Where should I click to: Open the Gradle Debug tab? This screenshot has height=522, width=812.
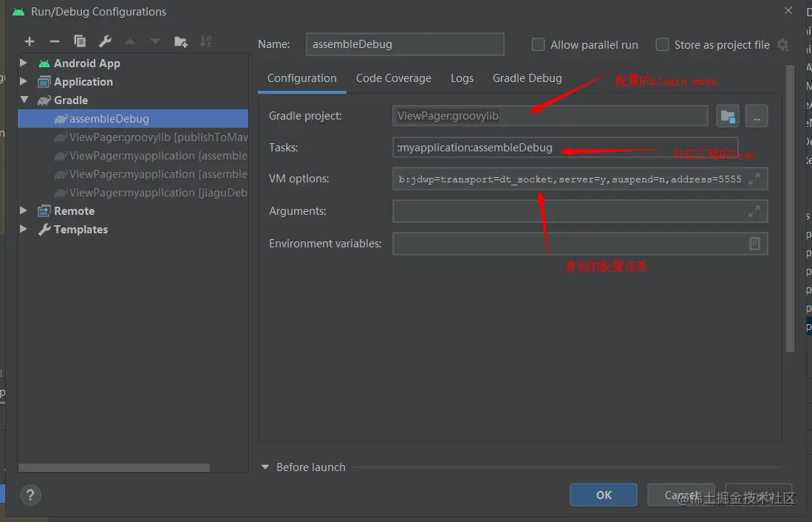pos(527,78)
